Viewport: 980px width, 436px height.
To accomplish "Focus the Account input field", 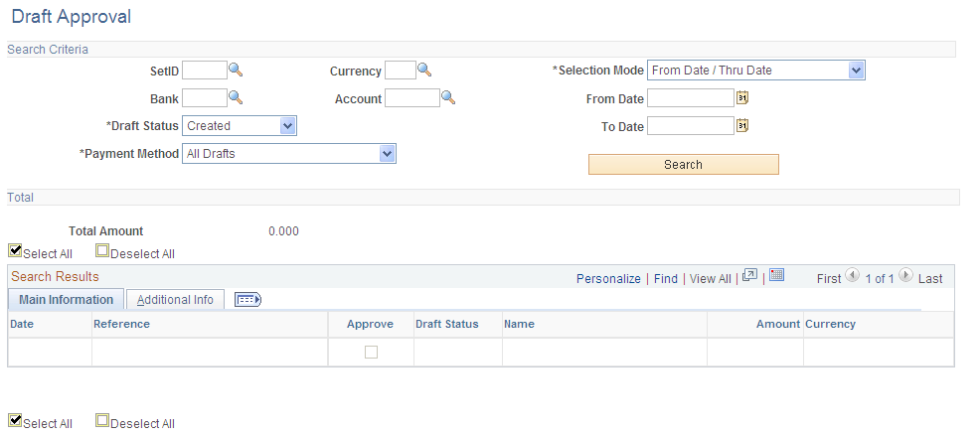I will tap(411, 98).
